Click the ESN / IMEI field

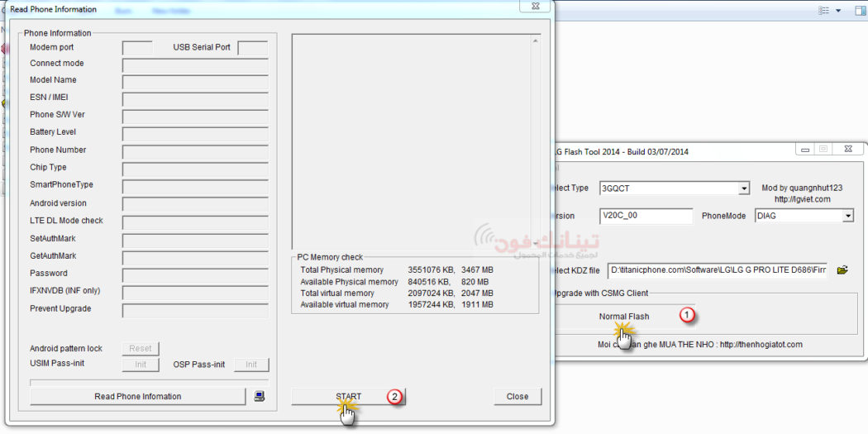195,100
